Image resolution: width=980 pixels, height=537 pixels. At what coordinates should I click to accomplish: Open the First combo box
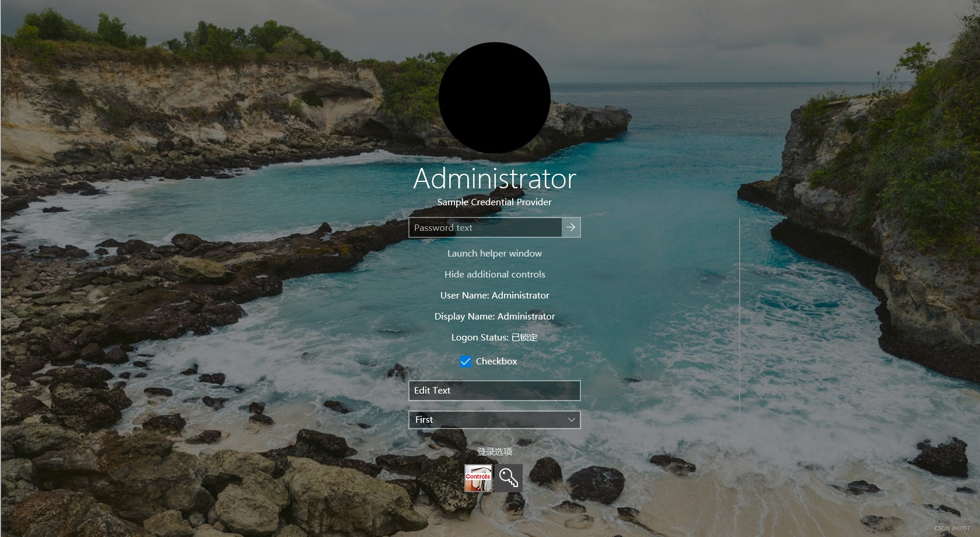point(495,420)
